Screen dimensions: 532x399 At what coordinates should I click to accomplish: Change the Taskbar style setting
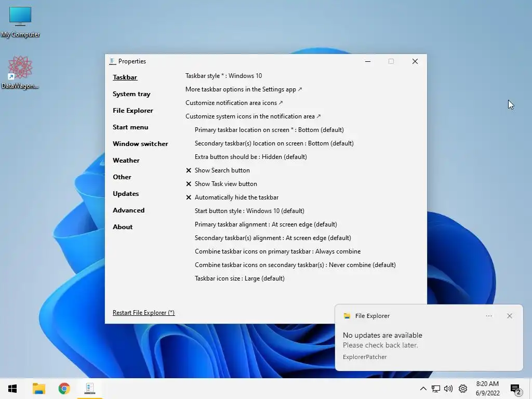coord(223,76)
